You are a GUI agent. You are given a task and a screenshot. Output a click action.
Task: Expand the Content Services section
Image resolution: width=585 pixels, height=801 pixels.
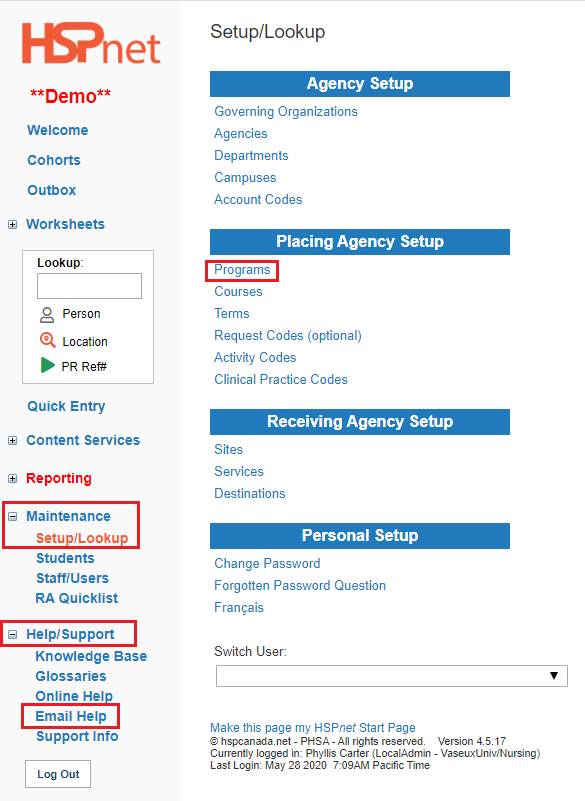13,440
